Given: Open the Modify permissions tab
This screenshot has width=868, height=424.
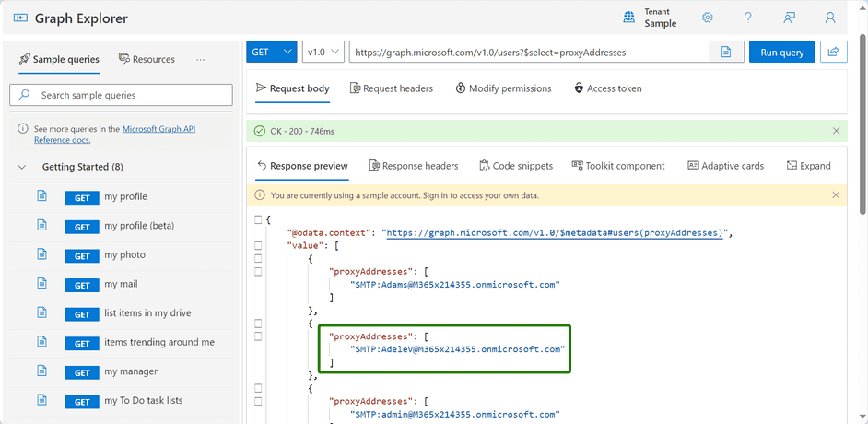Looking at the screenshot, I should click(x=503, y=88).
